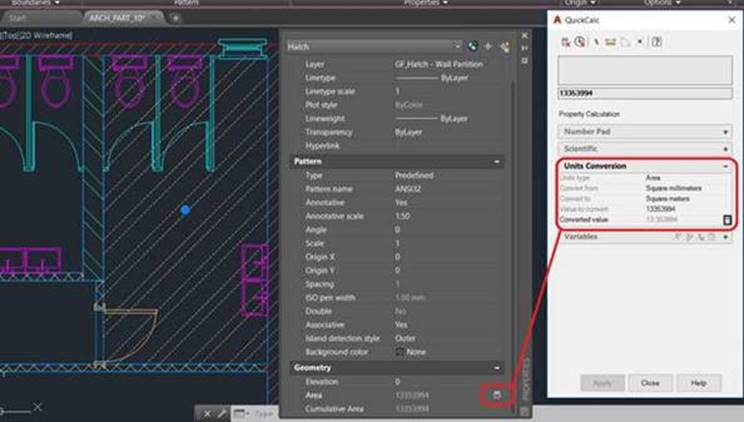This screenshot has height=422, width=744.
Task: Click the distance between two points ruler icon
Action: pyautogui.click(x=610, y=42)
